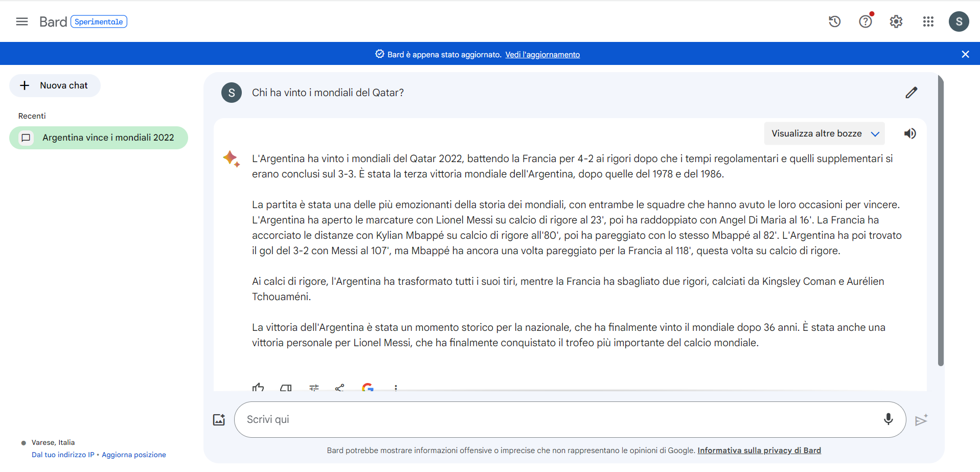The image size is (980, 472).
Task: Start a Nuova chat
Action: [55, 85]
